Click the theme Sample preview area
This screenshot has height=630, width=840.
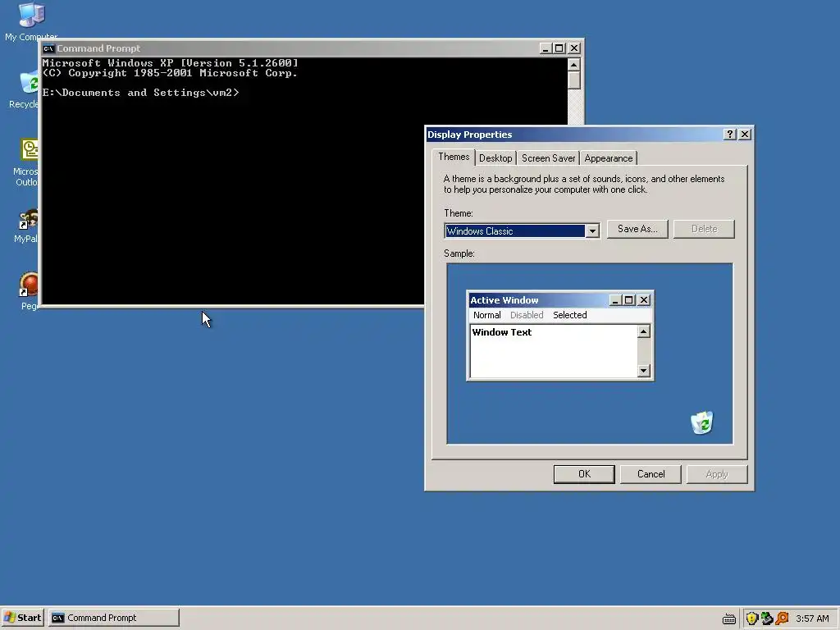click(590, 354)
